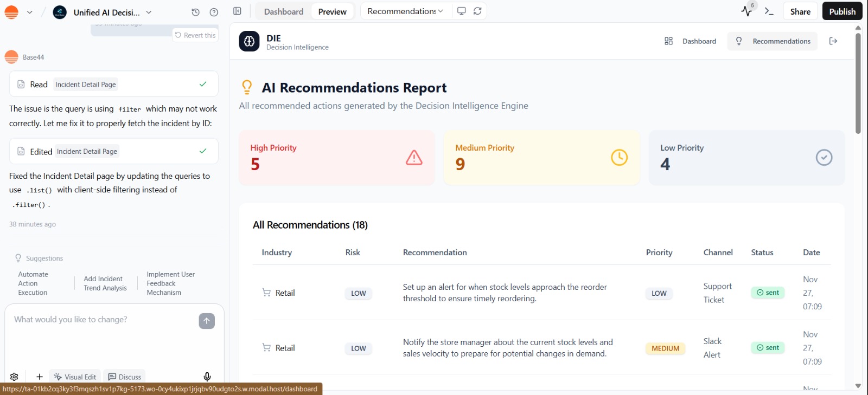The width and height of the screenshot is (868, 395).
Task: Open the activity monitor pulse icon
Action: 746,11
